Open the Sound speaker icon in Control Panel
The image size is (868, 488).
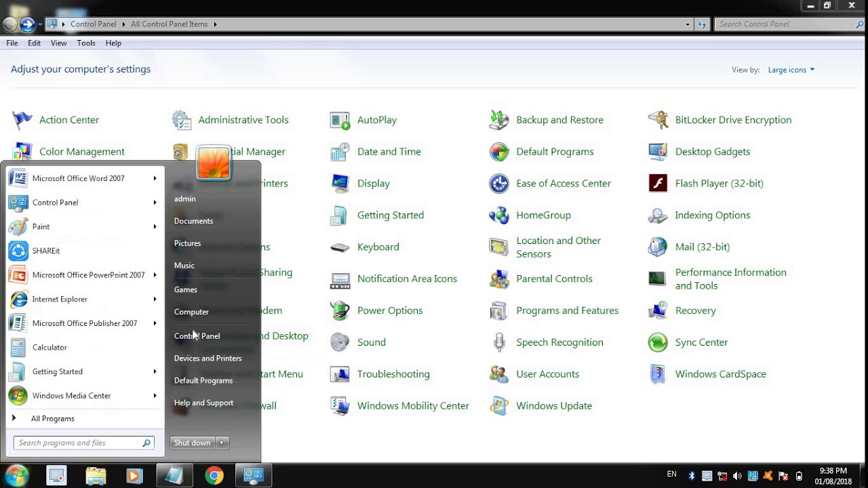coord(340,342)
